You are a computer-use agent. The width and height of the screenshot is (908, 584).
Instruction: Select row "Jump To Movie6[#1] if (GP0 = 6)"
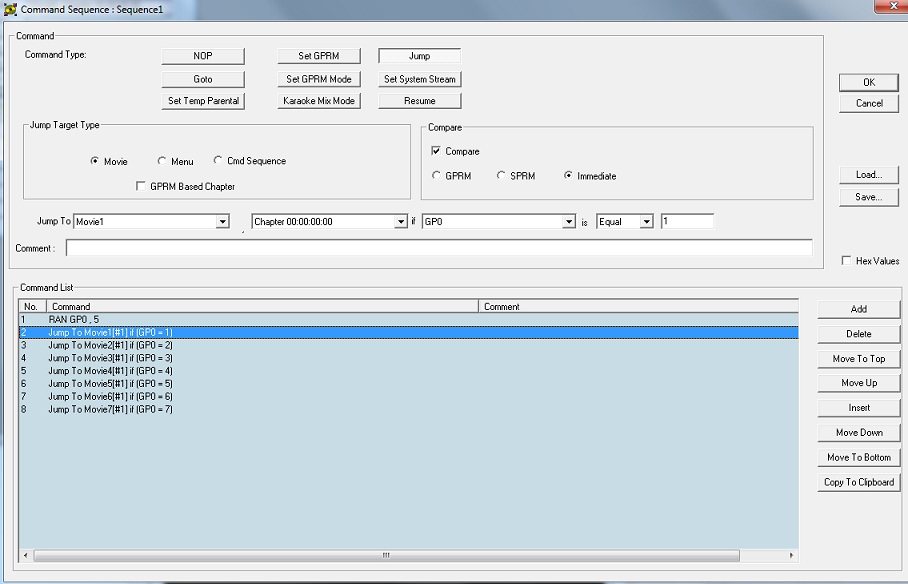[x=408, y=396]
